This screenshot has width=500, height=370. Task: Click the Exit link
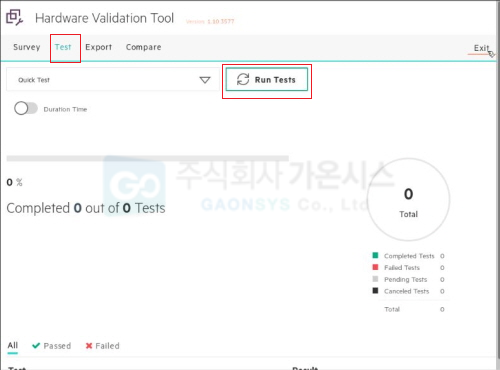click(x=481, y=48)
